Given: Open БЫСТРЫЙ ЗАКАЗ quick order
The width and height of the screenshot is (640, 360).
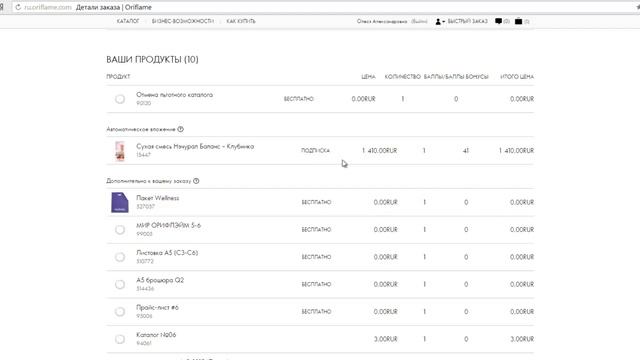Looking at the screenshot, I should [467, 21].
